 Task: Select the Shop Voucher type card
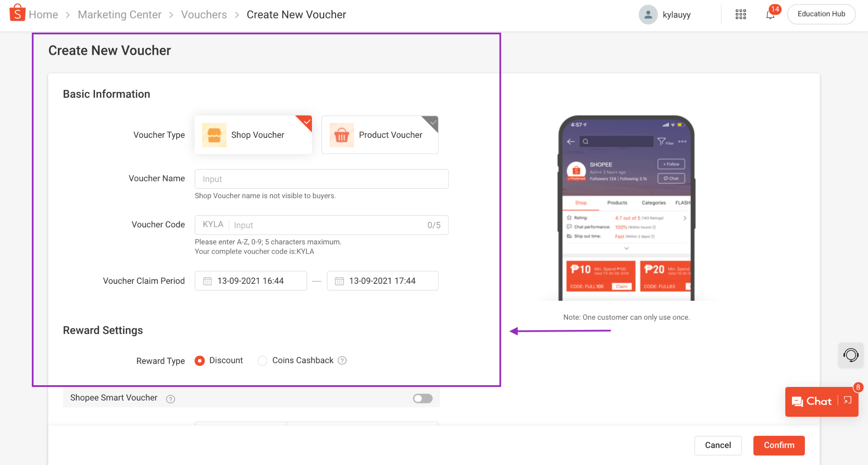(x=253, y=135)
